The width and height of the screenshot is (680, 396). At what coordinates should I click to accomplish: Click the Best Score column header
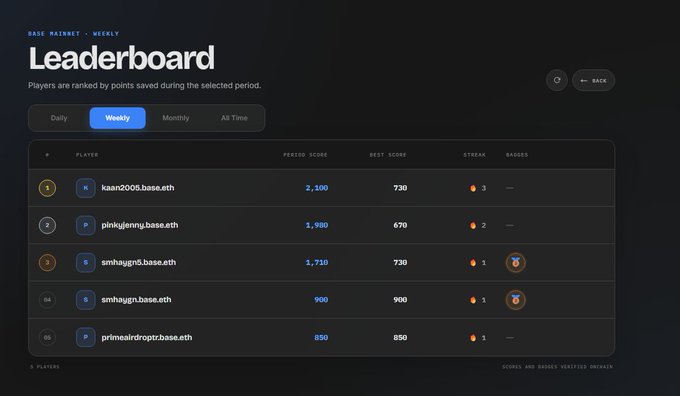pos(388,155)
